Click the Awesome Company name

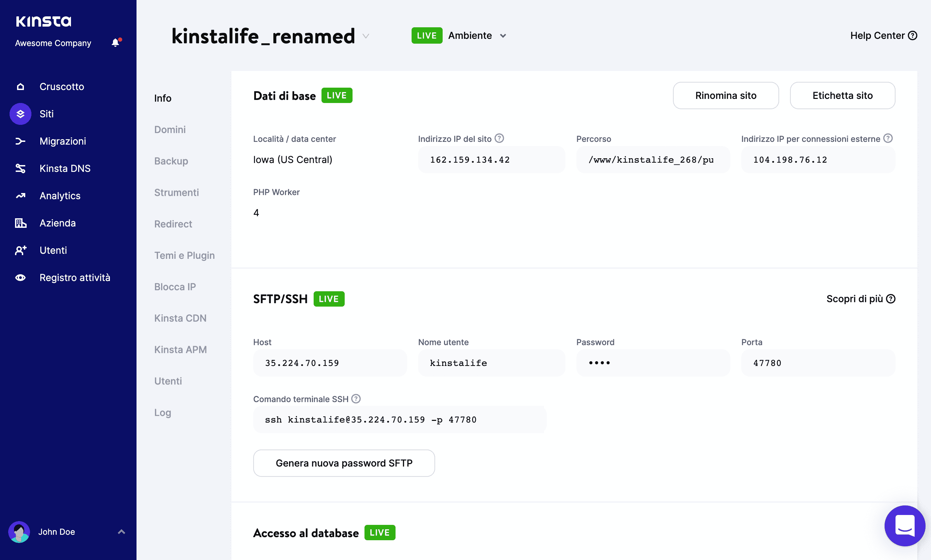[53, 43]
